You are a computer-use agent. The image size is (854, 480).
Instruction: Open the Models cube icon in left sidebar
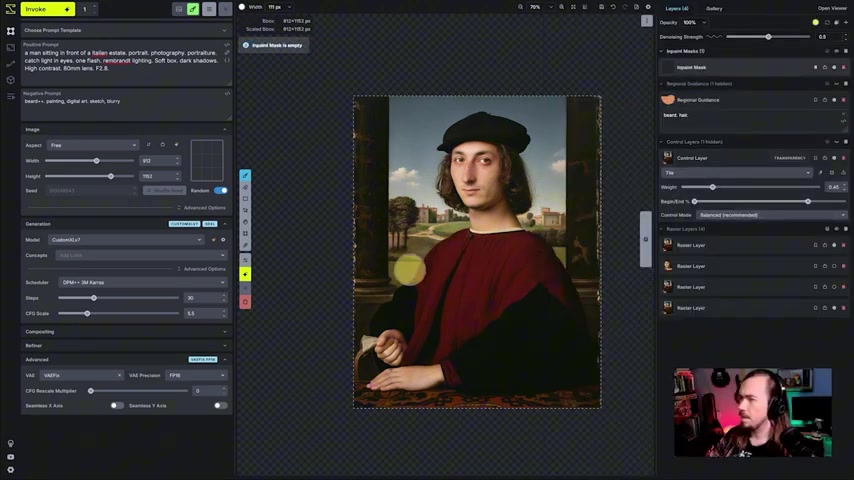click(10, 80)
